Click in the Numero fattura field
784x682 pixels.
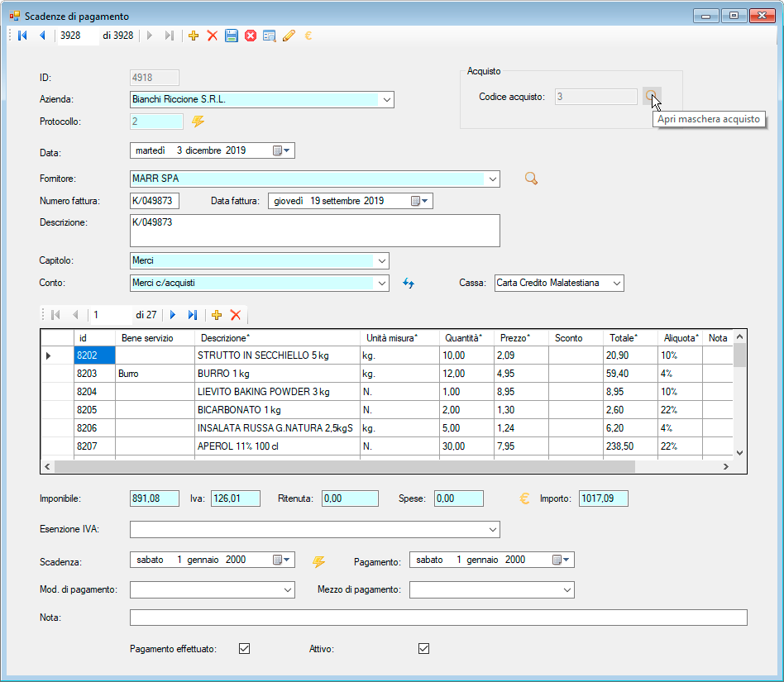(155, 201)
